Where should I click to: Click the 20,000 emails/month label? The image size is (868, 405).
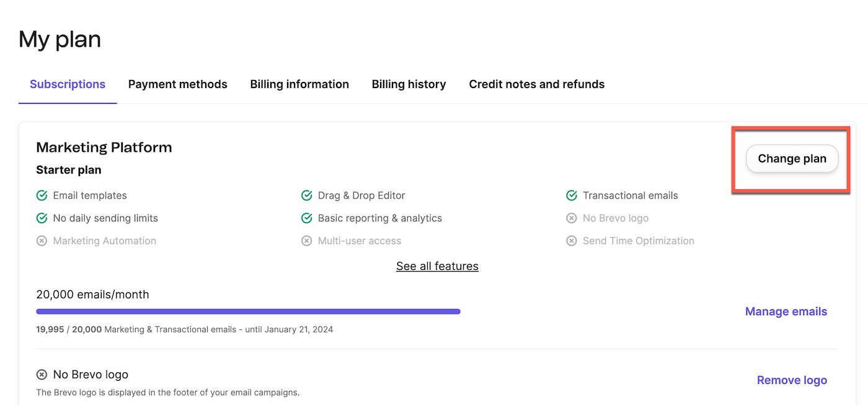[x=93, y=295]
